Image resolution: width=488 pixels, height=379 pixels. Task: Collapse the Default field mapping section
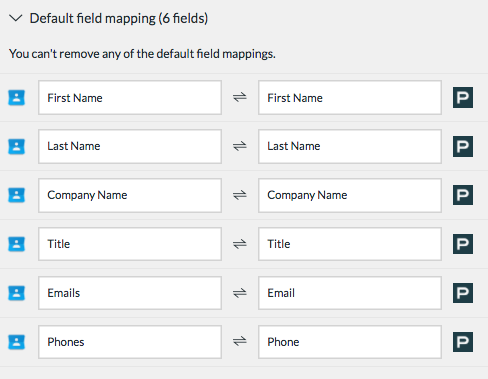point(15,18)
